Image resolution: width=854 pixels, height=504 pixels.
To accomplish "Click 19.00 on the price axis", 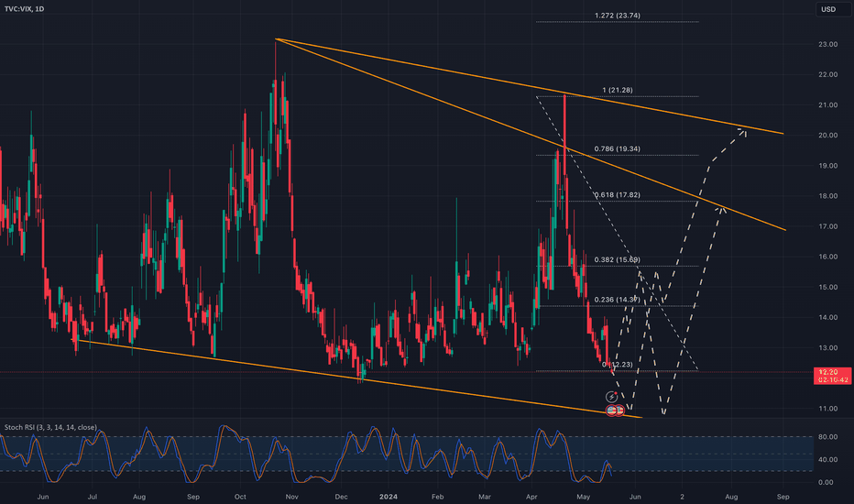I will pos(827,166).
